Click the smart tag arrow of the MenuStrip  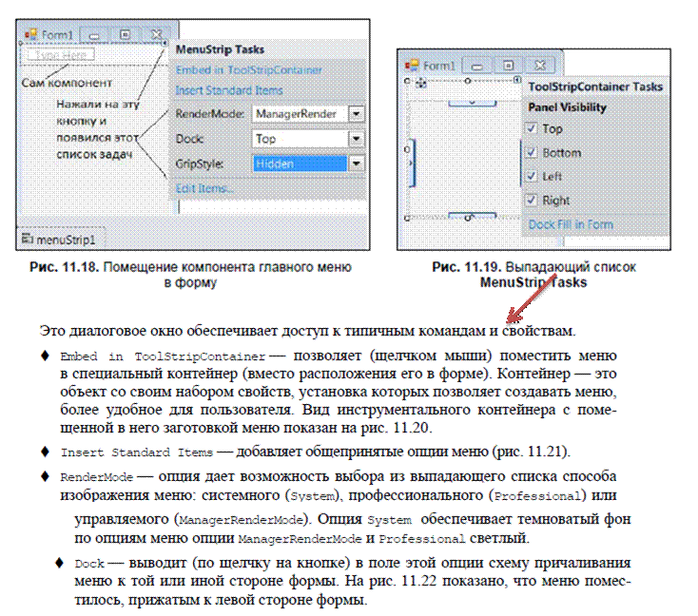(x=165, y=43)
